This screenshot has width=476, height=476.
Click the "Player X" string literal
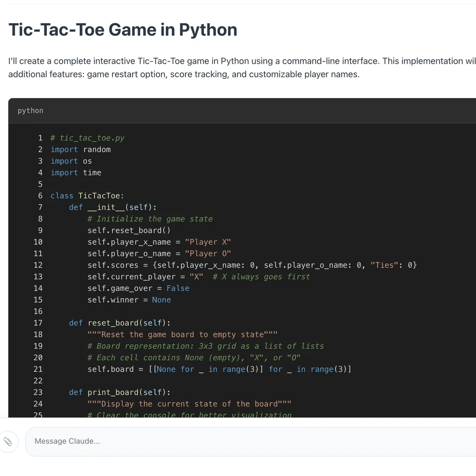click(208, 242)
